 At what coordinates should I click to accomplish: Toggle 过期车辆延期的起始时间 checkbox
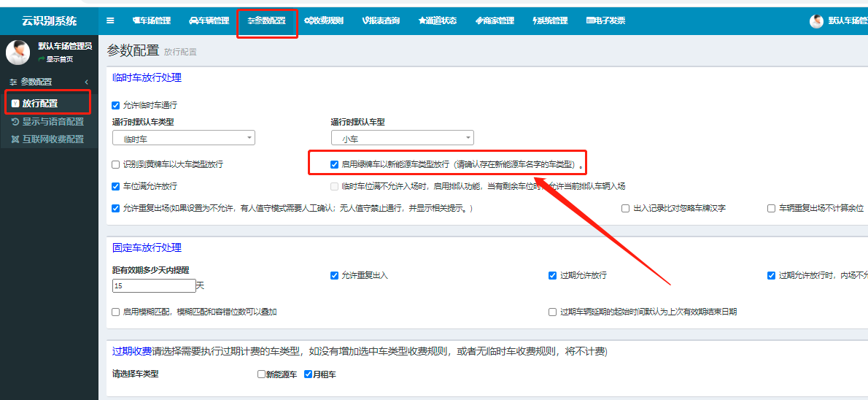pyautogui.click(x=552, y=312)
